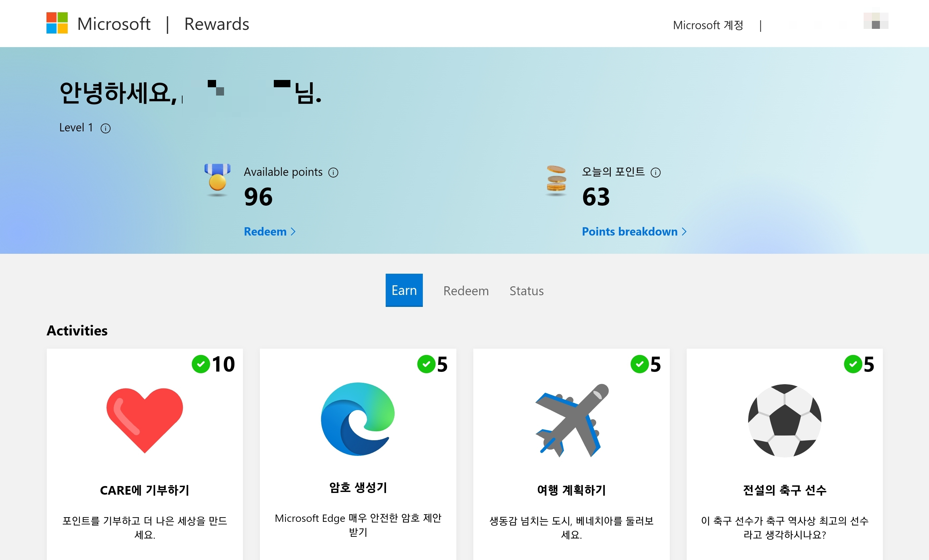This screenshot has height=560, width=929.
Task: Click the soccer ball icon
Action: click(x=785, y=420)
